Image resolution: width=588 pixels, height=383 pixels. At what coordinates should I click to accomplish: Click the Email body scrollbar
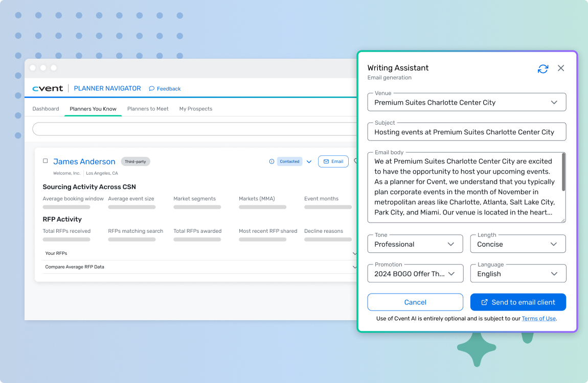click(x=563, y=173)
